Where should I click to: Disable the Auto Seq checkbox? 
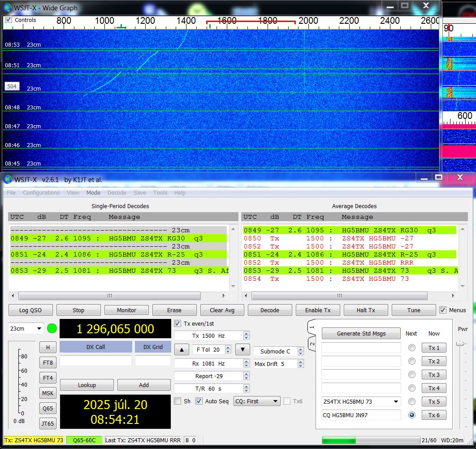[x=199, y=401]
